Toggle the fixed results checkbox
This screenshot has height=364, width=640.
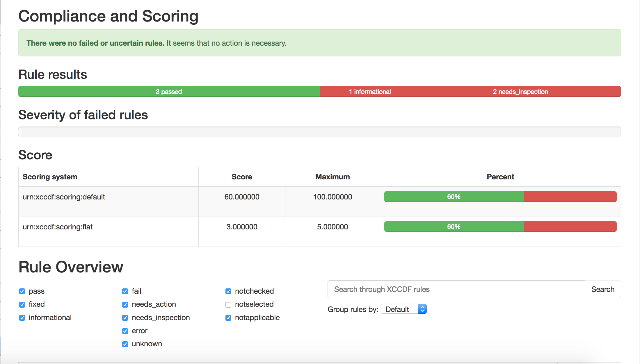(x=22, y=304)
